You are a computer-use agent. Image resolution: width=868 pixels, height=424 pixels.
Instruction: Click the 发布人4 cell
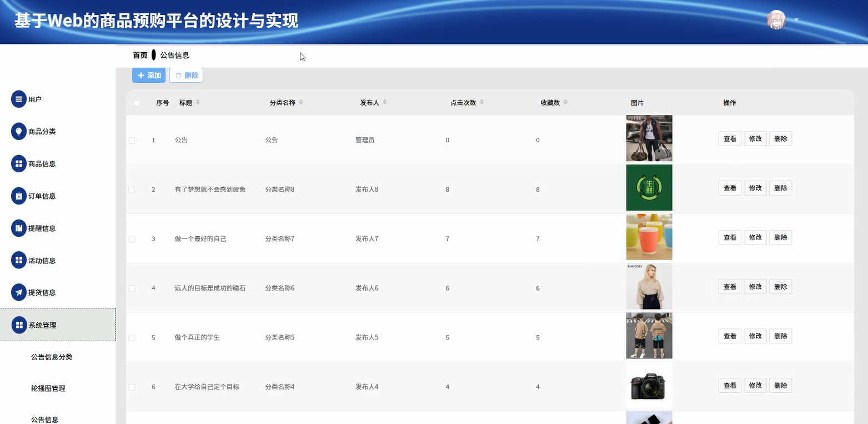[367, 387]
